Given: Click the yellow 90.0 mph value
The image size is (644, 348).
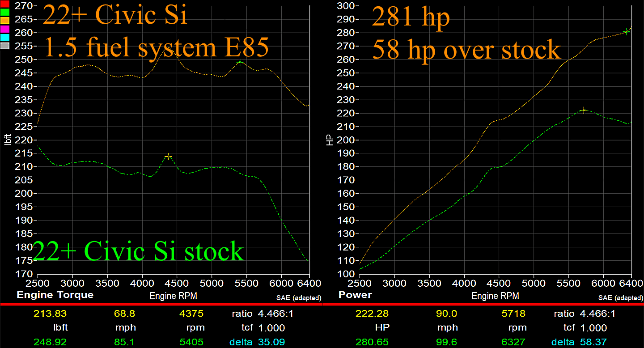Looking at the screenshot, I should click(447, 314).
